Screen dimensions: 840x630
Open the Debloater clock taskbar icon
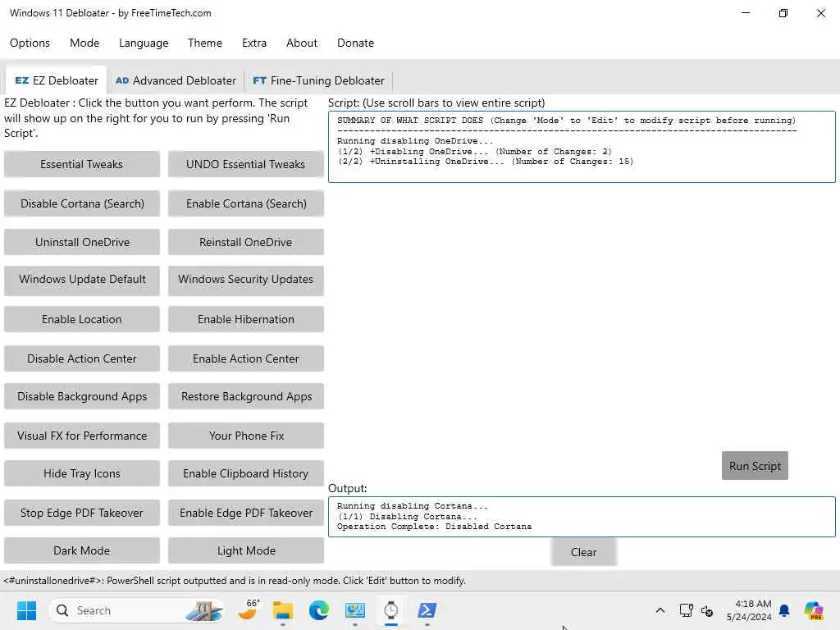(391, 610)
